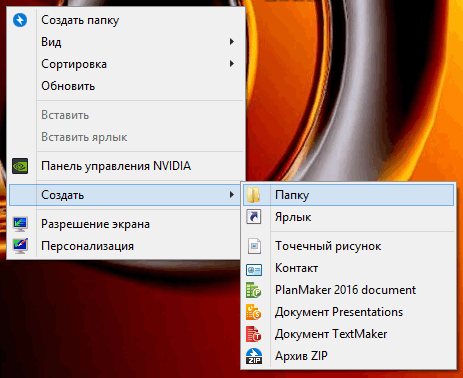The image size is (463, 378).
Task: Open the Сортировка menu entry
Action: (126, 64)
